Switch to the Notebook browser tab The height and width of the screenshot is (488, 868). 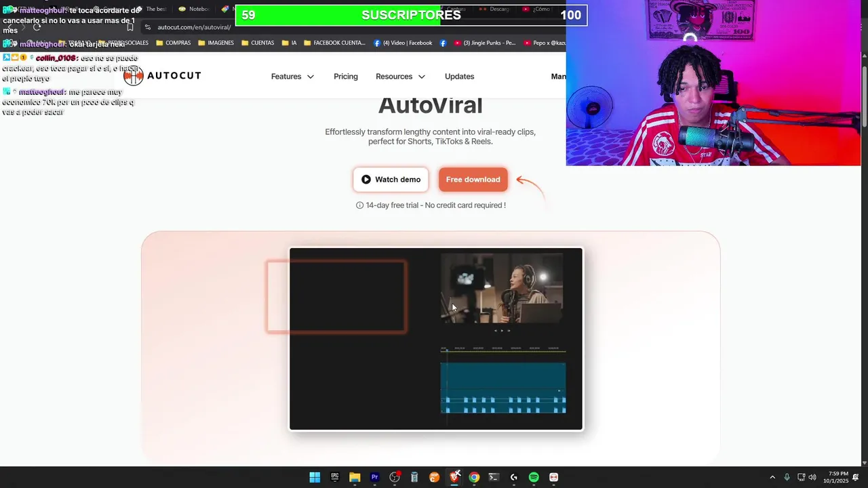(x=194, y=9)
